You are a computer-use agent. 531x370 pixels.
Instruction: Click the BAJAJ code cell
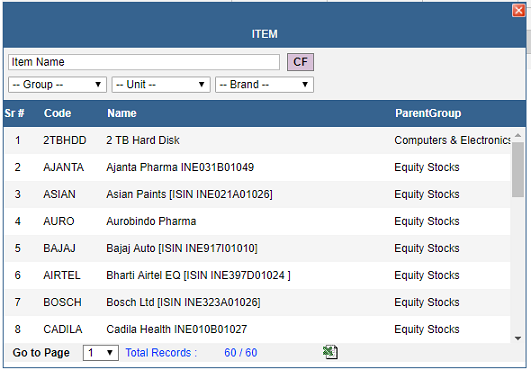pyautogui.click(x=59, y=248)
